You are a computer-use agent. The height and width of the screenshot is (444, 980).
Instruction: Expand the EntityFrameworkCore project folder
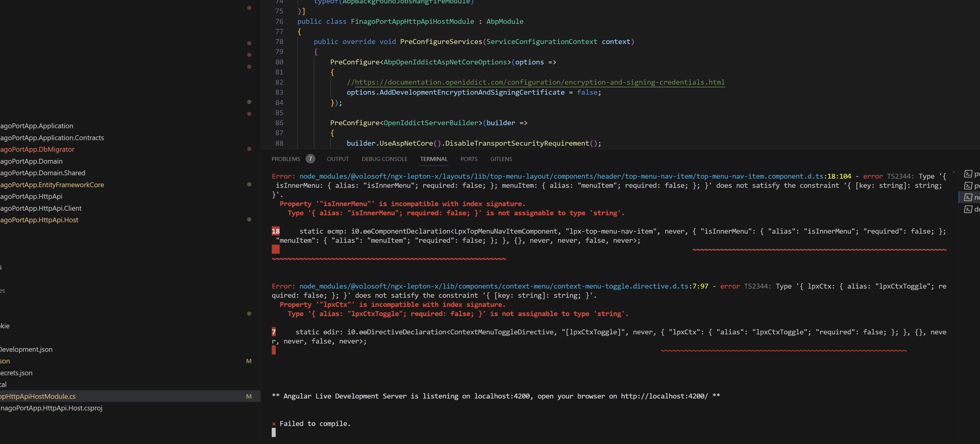52,185
